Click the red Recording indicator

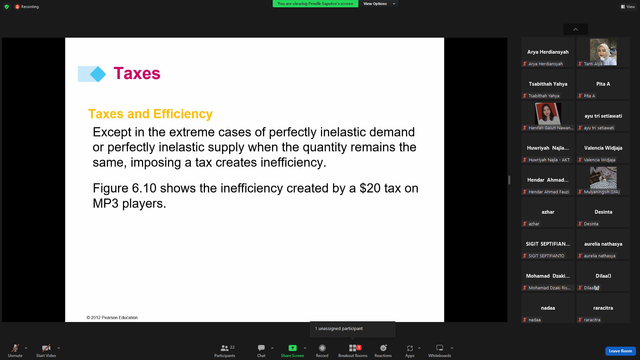(x=27, y=7)
